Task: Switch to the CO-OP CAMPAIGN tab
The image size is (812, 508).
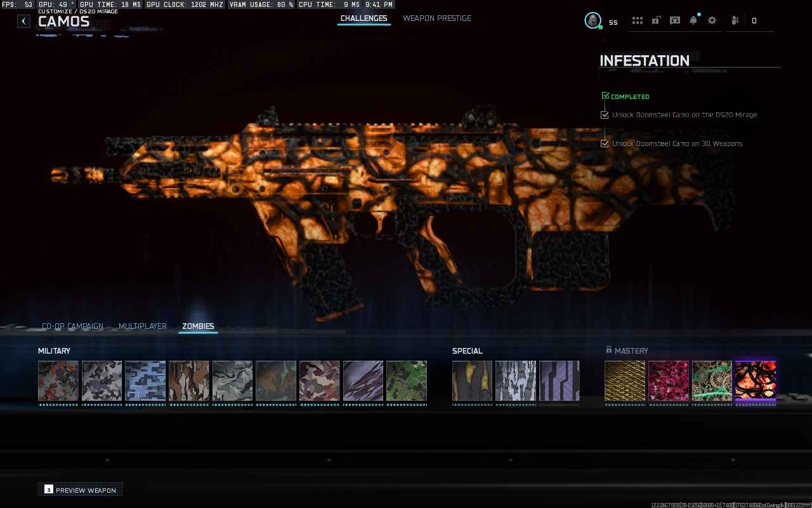Action: pyautogui.click(x=72, y=326)
